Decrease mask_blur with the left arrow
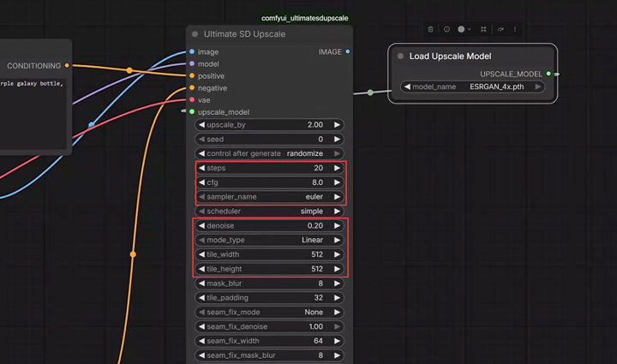Viewport: 617px width, 364px height. (x=201, y=283)
